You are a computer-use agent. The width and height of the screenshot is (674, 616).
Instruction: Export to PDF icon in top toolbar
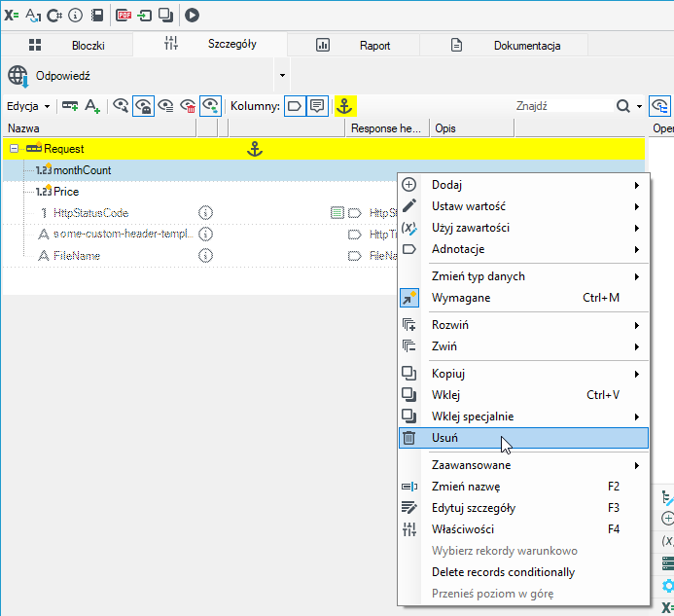point(124,16)
